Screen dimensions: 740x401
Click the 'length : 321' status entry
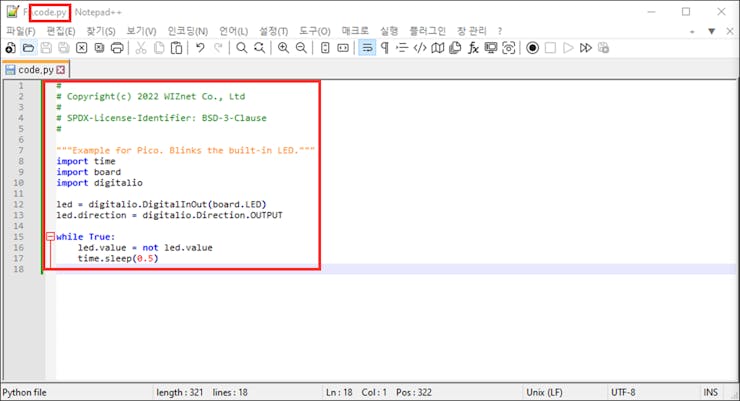coord(179,393)
